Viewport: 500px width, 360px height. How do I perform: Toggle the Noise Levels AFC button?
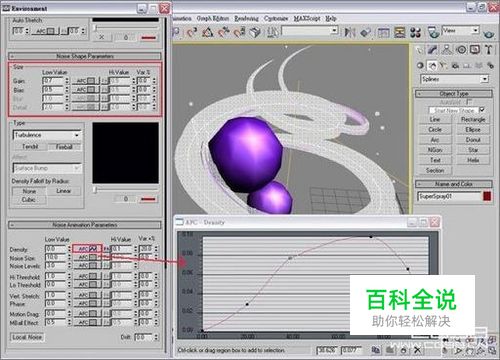tap(87, 265)
